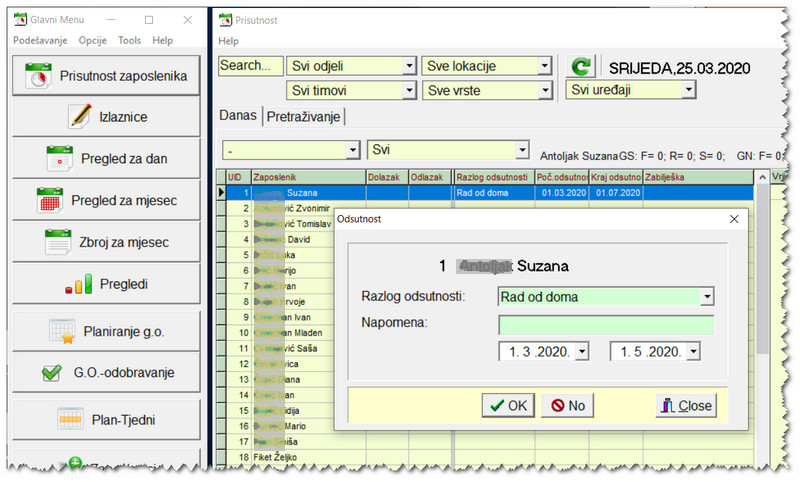
Task: Click the Zbroj za mjesec list icon
Action: (58, 242)
